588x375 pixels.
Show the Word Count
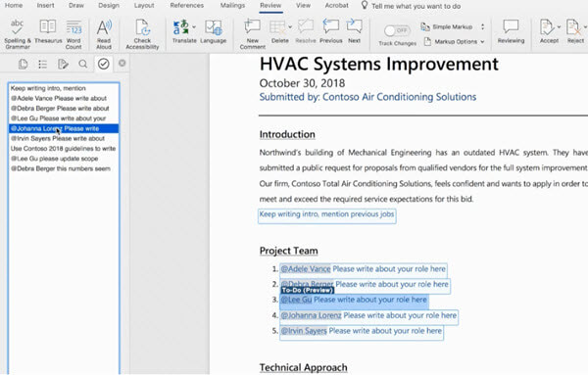coord(73,34)
